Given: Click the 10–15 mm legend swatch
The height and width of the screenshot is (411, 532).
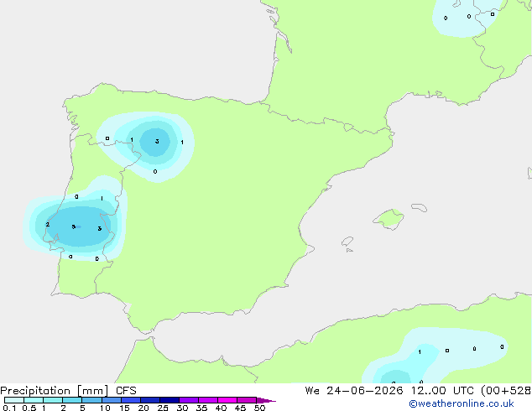Looking at the screenshot, I should tap(111, 400).
